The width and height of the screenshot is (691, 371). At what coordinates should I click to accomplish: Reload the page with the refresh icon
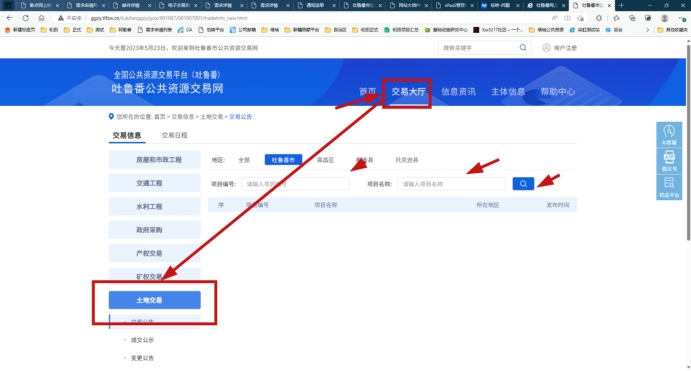pos(26,18)
